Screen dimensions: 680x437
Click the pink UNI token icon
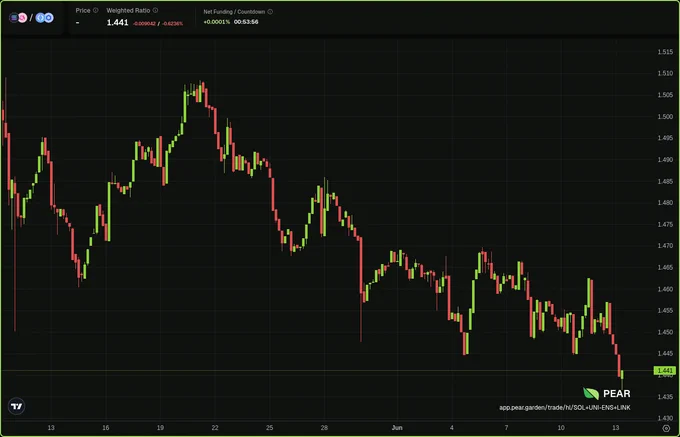click(22, 18)
